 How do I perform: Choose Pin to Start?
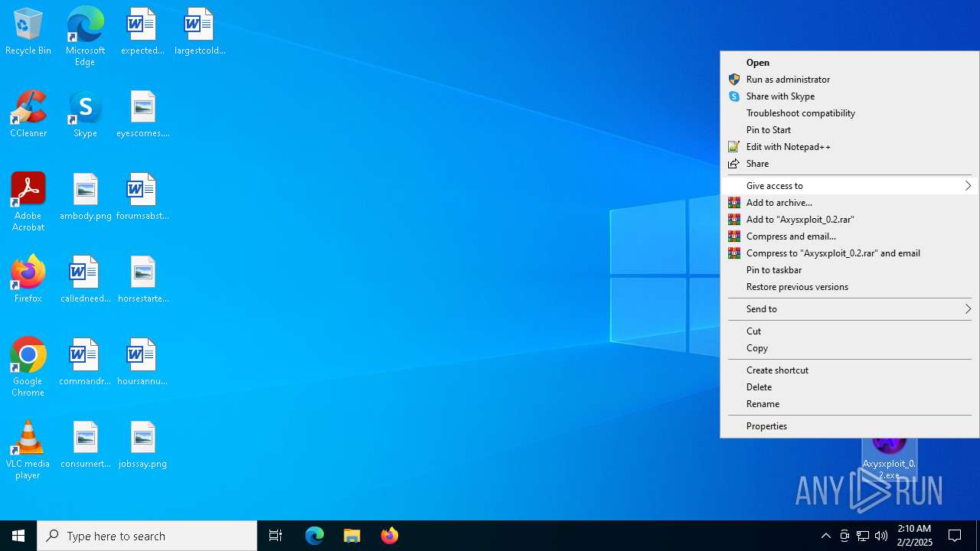coord(850,130)
